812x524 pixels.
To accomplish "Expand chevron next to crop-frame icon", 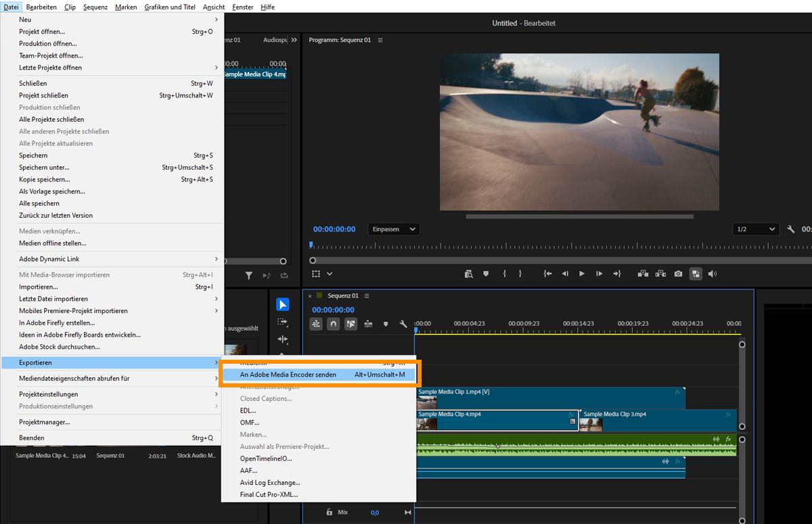I will [x=330, y=274].
